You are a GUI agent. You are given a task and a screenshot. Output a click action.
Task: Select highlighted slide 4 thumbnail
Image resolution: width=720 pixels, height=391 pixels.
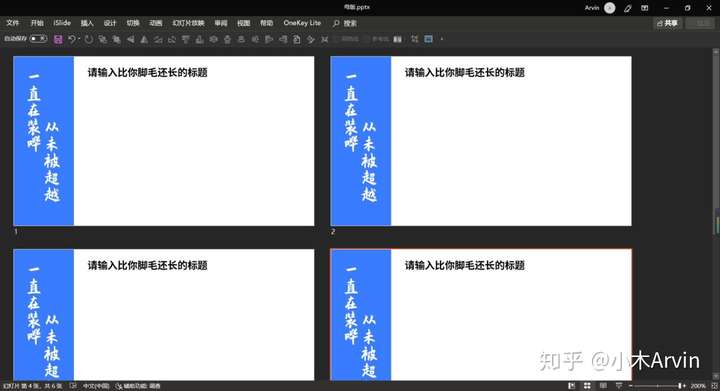481,315
